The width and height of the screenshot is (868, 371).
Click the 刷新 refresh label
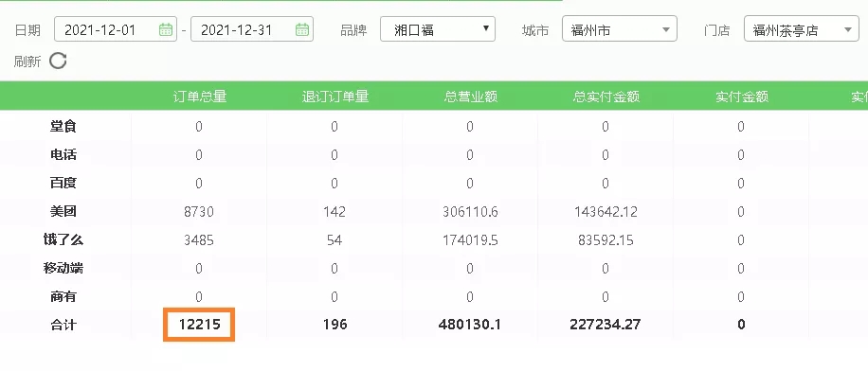(x=27, y=62)
